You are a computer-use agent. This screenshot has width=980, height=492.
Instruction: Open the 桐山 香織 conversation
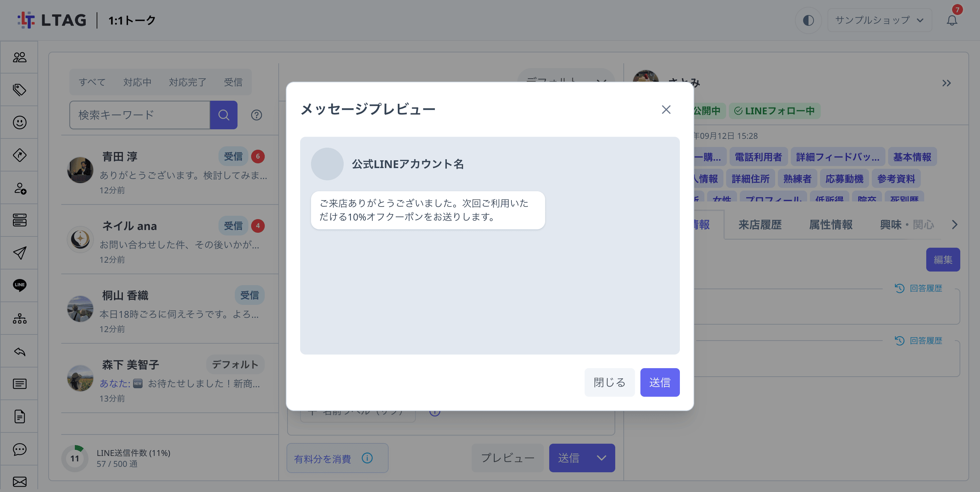pos(170,309)
